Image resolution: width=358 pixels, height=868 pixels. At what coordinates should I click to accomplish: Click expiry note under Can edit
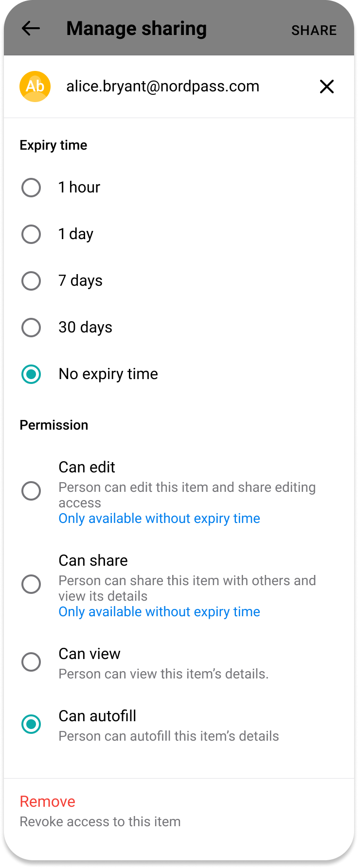tap(160, 519)
